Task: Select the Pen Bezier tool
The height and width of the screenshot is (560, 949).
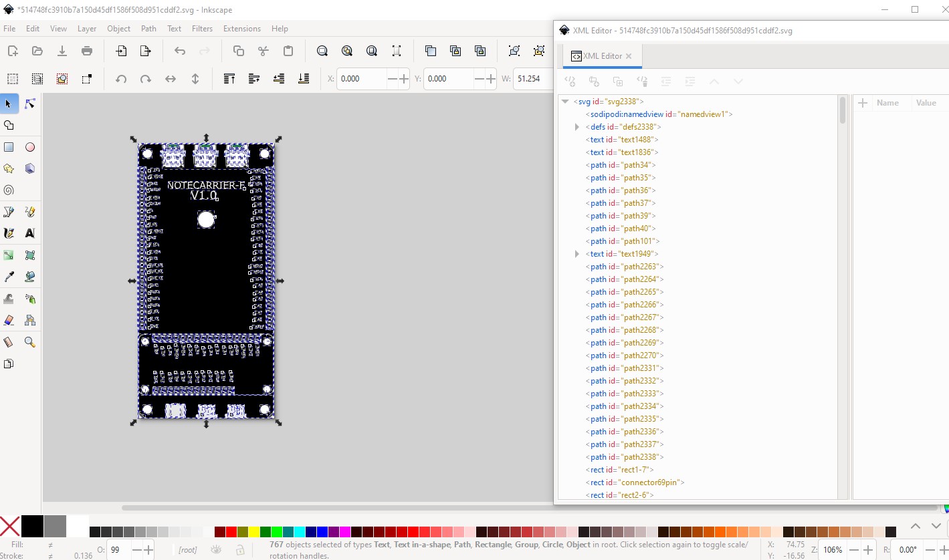Action: tap(9, 212)
